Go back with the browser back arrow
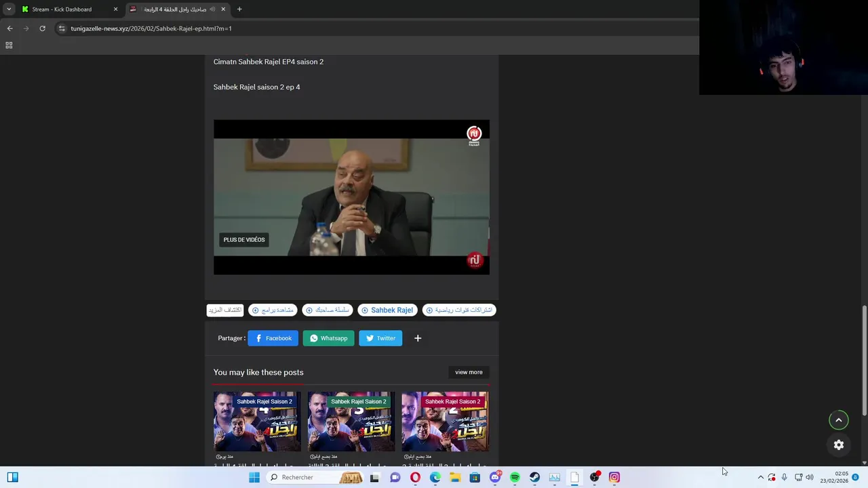This screenshot has height=488, width=868. (x=9, y=28)
